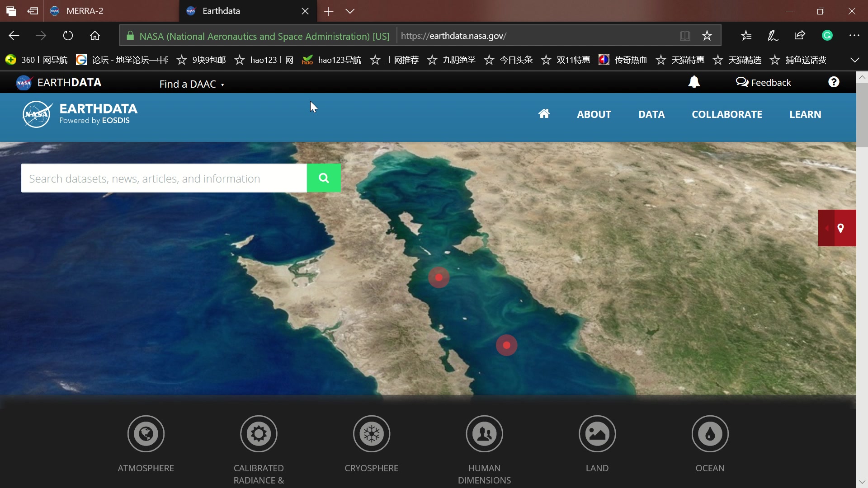Click the scrollbar down arrow
The height and width of the screenshot is (488, 868).
pyautogui.click(x=862, y=482)
